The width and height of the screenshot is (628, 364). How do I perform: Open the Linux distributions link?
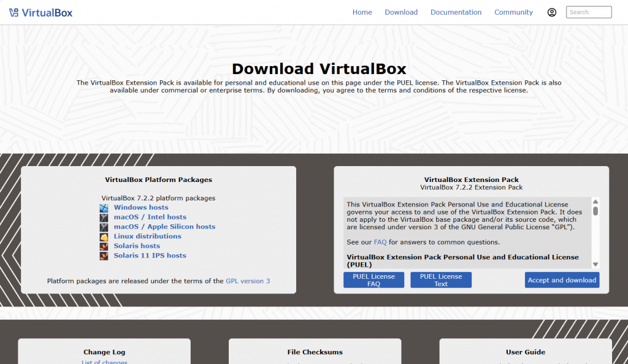tap(147, 236)
